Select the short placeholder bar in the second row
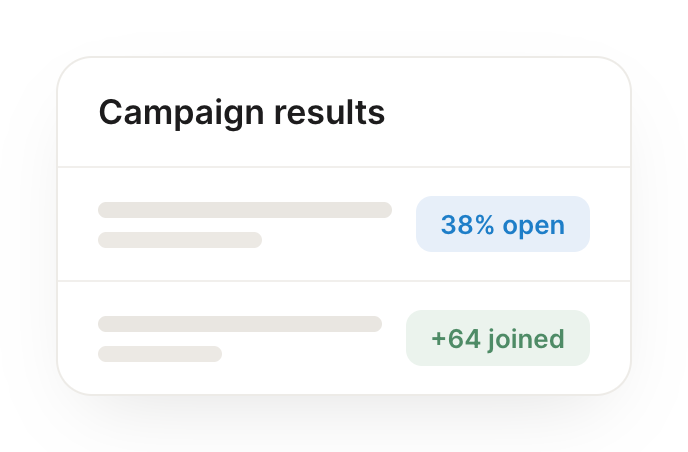The image size is (688, 452). pyautogui.click(x=160, y=354)
